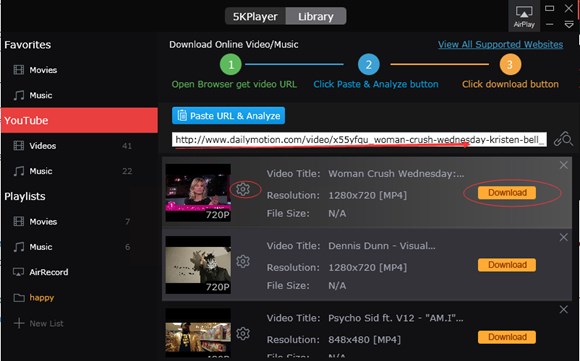Open the AirPlay icon in title bar
The height and width of the screenshot is (361, 580).
tap(524, 16)
